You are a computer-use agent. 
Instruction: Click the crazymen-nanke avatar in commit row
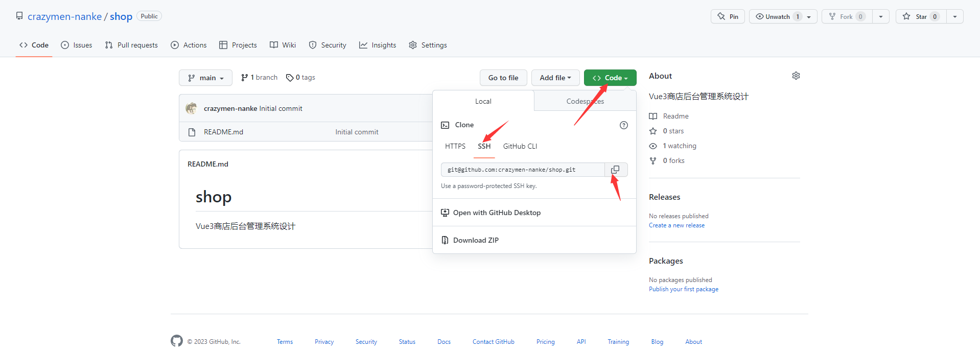point(192,108)
